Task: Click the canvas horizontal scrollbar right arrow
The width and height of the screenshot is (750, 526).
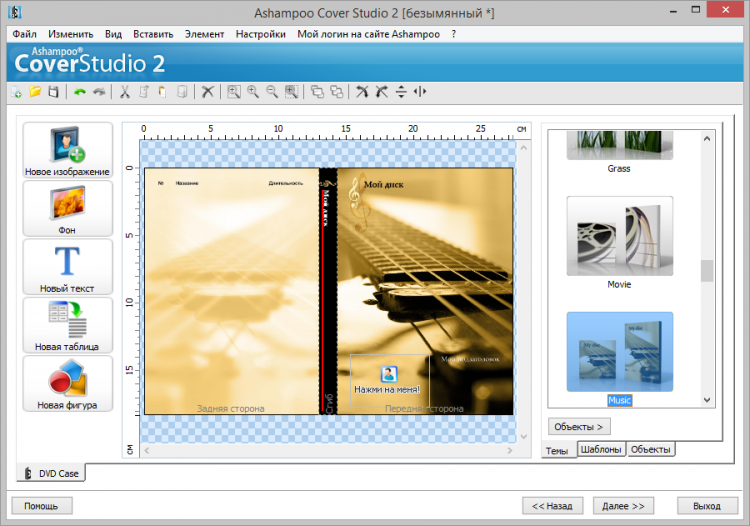Action: [x=510, y=450]
